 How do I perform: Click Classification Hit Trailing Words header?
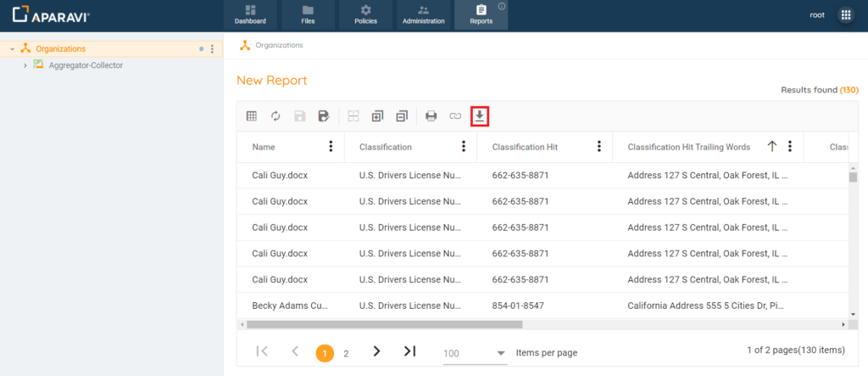coord(688,147)
